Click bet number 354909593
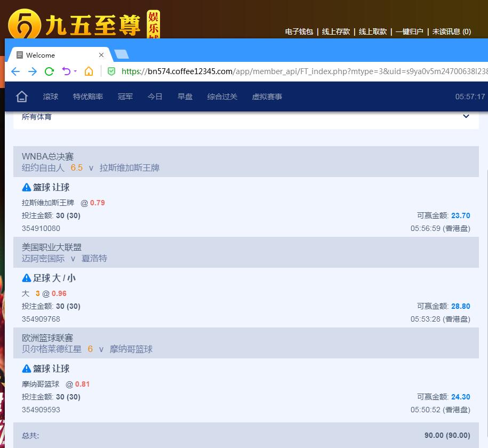The image size is (488, 448). click(x=41, y=410)
